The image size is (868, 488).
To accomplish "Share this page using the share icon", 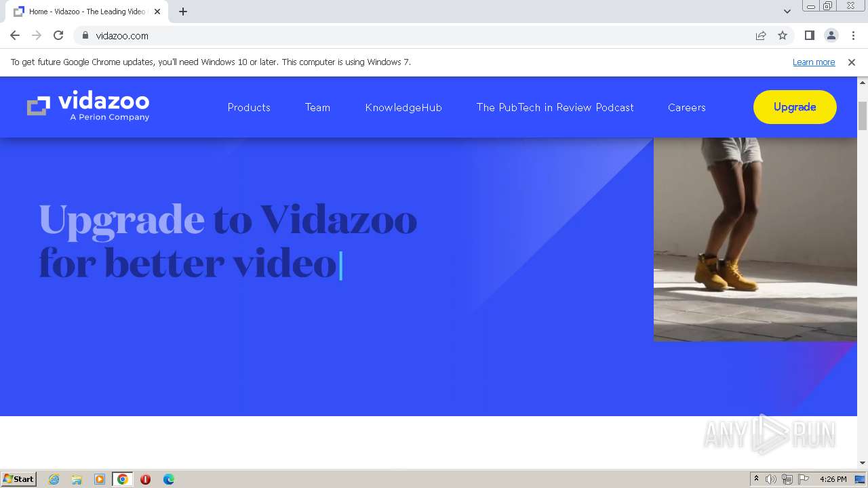I will 761,35.
